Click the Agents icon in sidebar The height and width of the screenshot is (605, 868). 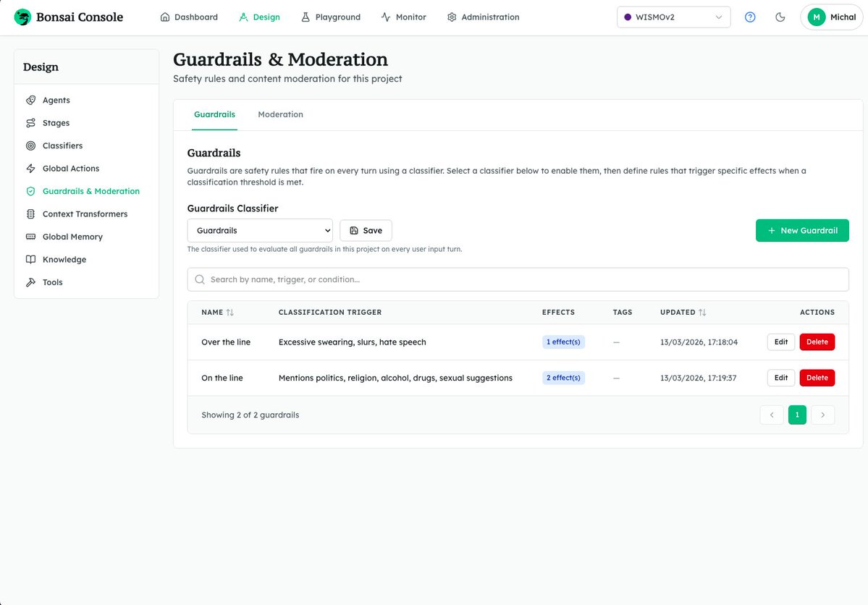31,100
